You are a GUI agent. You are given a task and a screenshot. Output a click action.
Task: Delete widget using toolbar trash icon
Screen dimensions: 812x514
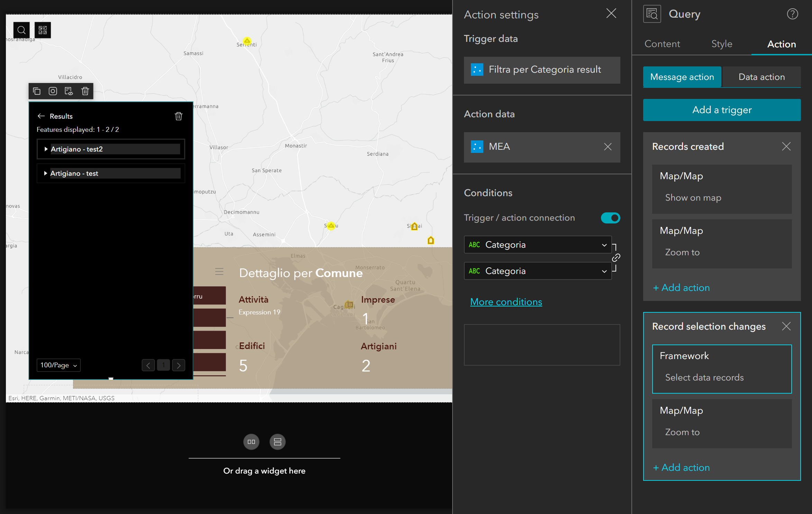85,91
